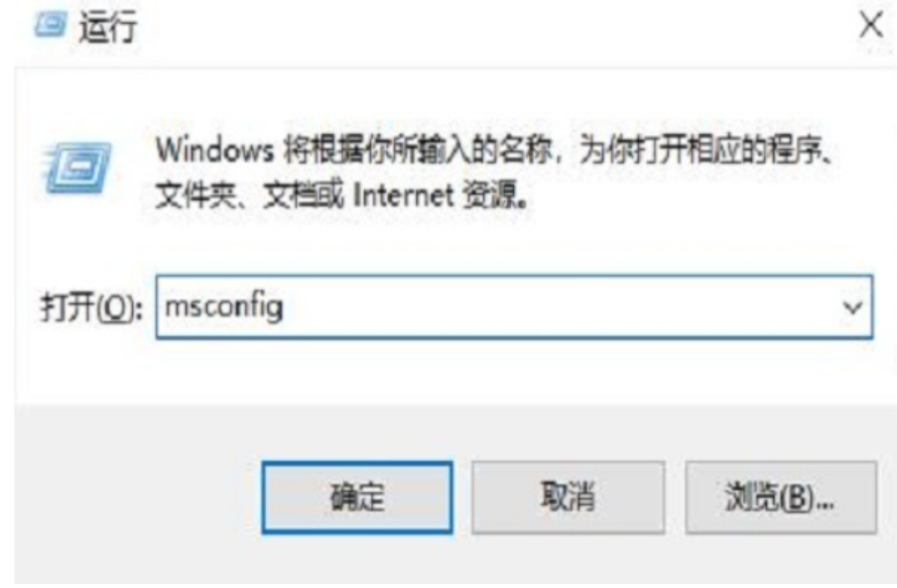Click the large Run program icon beside description
Viewport: 897px width, 588px height.
click(x=76, y=168)
